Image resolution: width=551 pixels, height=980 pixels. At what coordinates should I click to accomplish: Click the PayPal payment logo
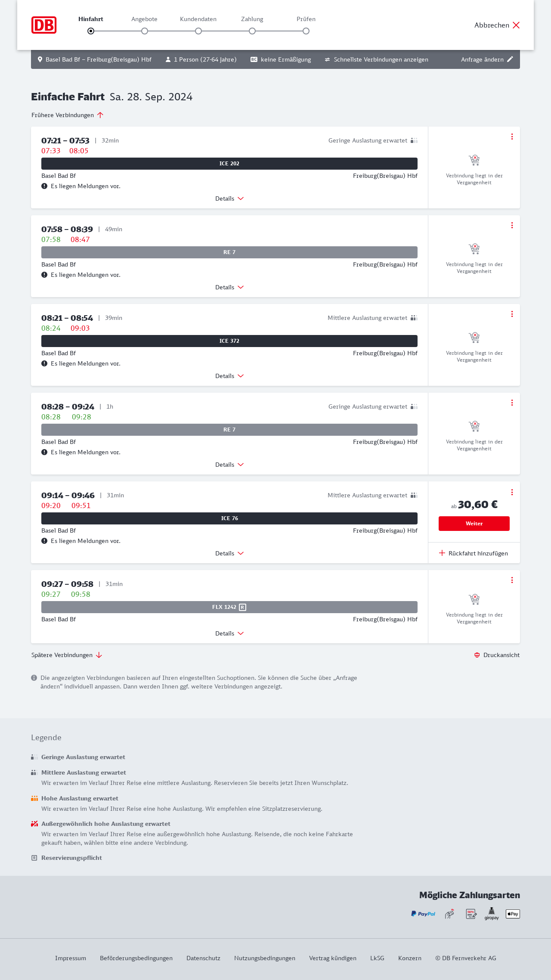pos(423,914)
